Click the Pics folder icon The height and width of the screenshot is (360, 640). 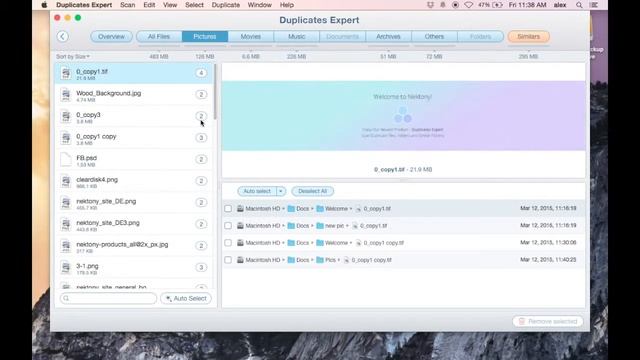click(320, 260)
